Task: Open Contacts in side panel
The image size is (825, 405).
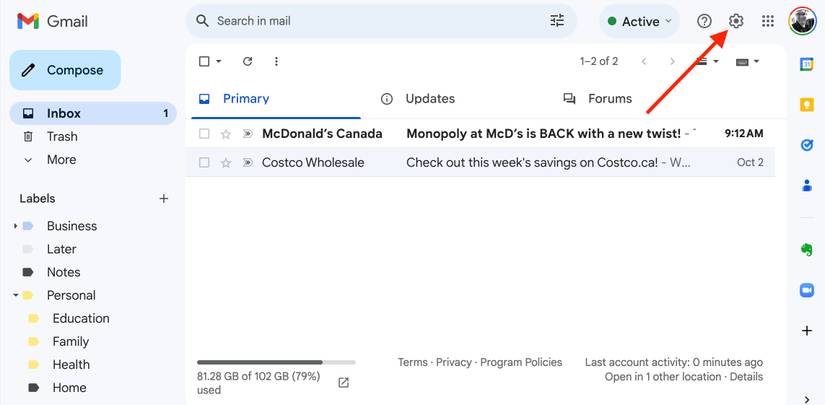Action: (x=806, y=185)
